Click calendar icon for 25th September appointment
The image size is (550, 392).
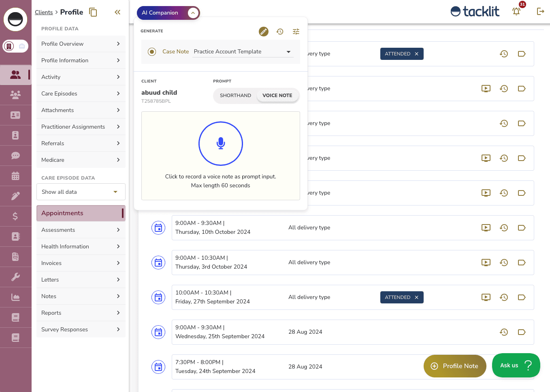coord(158,332)
